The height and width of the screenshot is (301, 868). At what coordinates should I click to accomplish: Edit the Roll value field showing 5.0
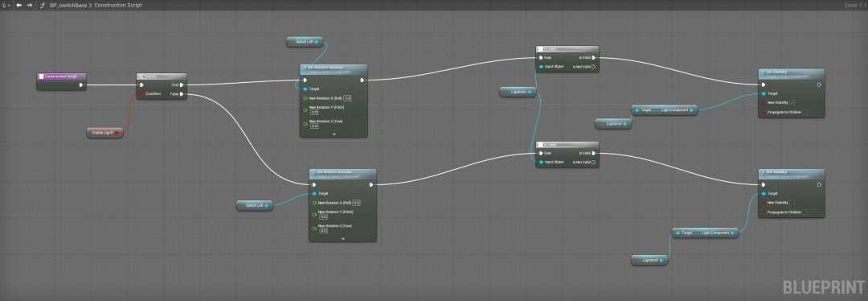click(x=347, y=98)
